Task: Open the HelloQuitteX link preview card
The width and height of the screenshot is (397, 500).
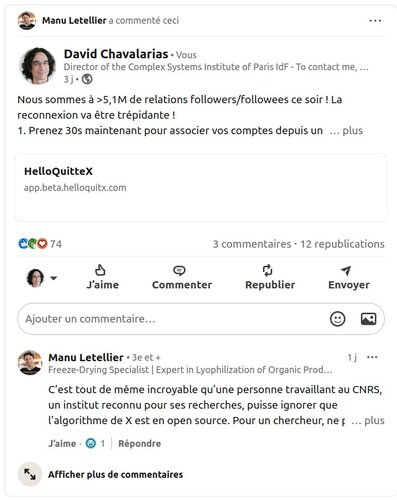Action: pos(201,187)
